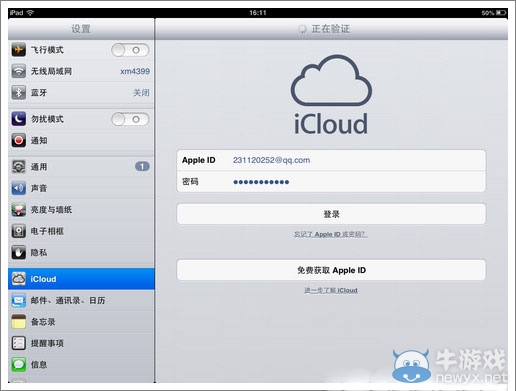Open 通知 settings row
Image resolution: width=516 pixels, height=391 pixels.
[x=81, y=140]
